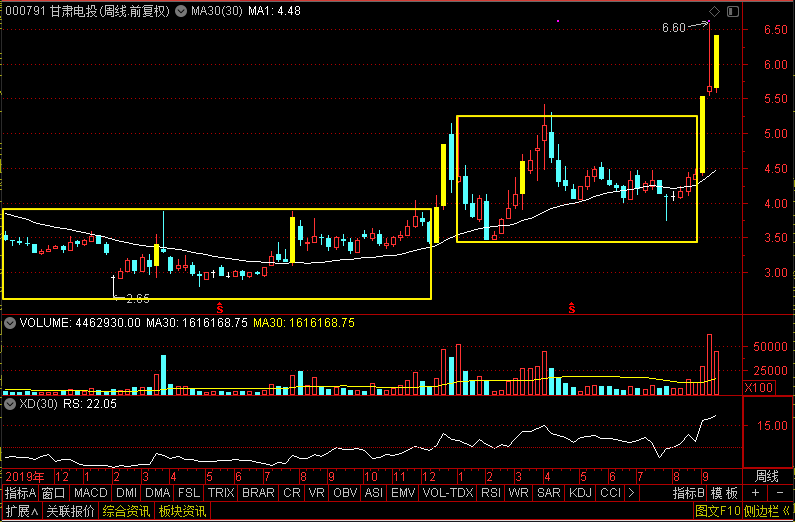Select the DMI indicator tab
This screenshot has height=522, width=795.
tap(126, 493)
